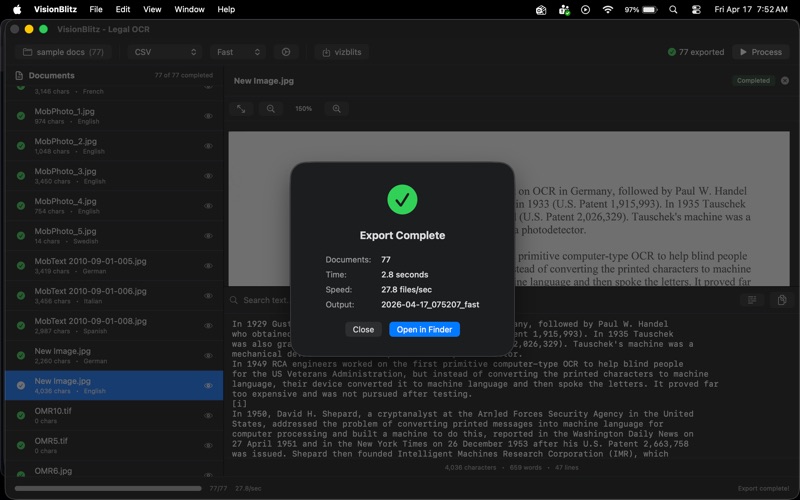Open Spotlight search in the menu bar

(x=673, y=9)
